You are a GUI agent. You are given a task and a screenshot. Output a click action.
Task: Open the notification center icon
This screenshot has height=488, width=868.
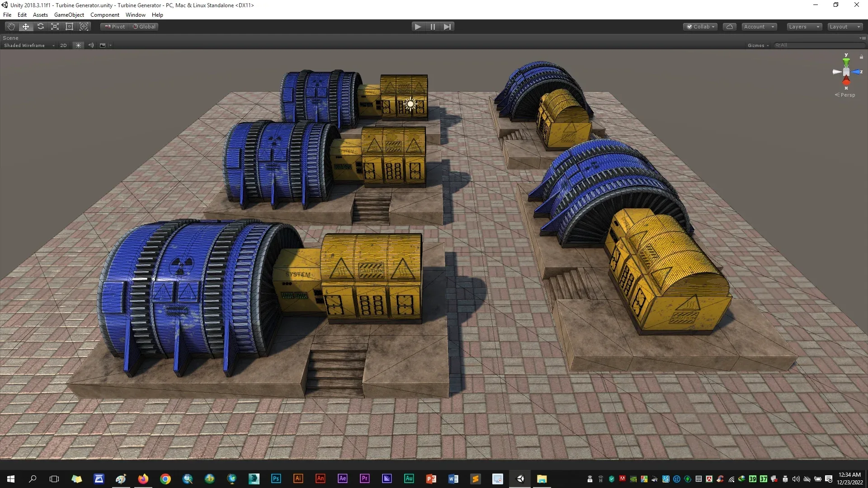click(829, 479)
